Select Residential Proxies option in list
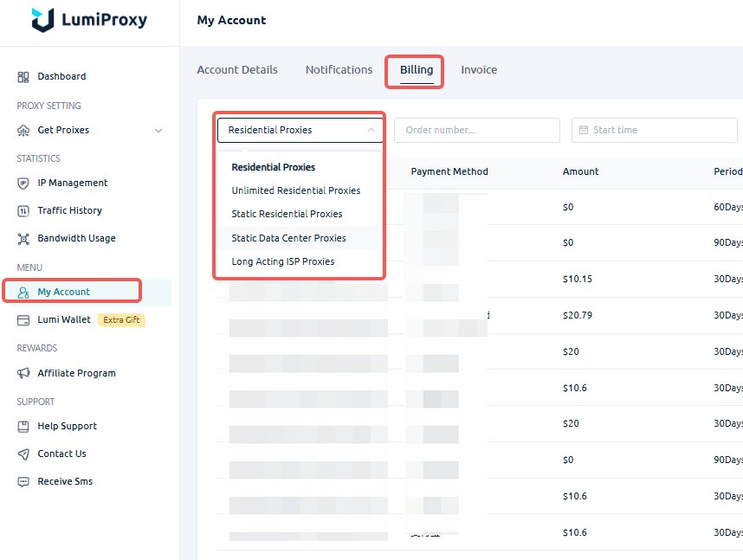This screenshot has height=560, width=743. [274, 167]
